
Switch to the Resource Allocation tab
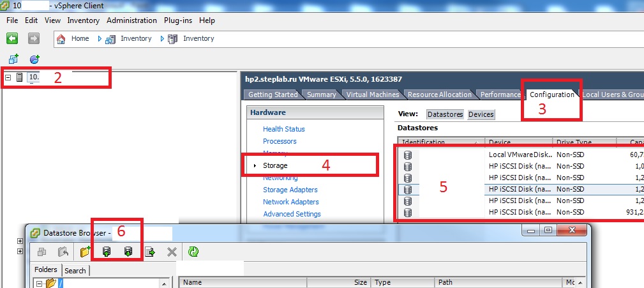click(440, 95)
